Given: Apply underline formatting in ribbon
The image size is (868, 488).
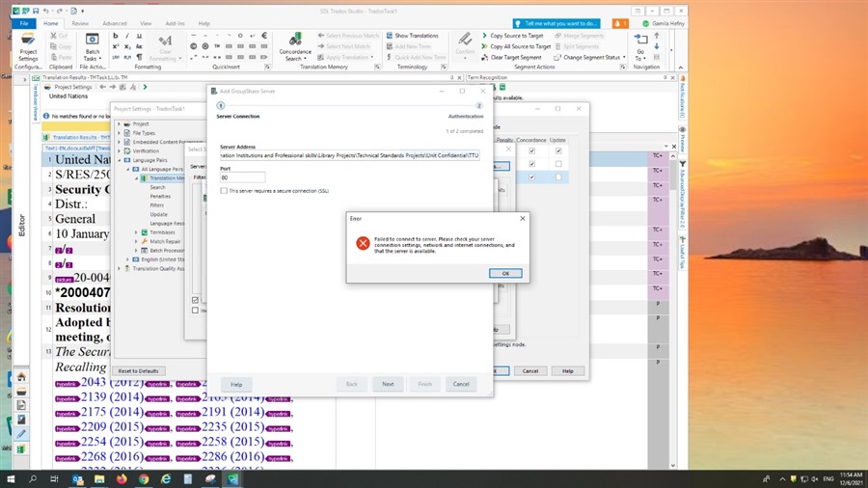Looking at the screenshot, I should [139, 36].
